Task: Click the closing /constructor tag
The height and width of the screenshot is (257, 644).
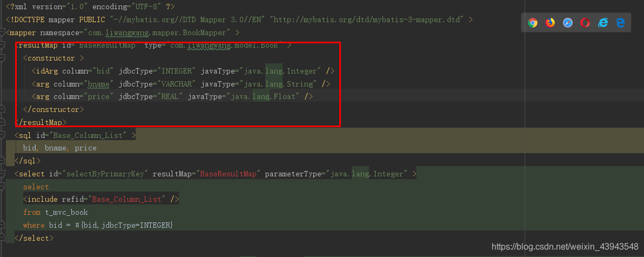Action: [53, 109]
